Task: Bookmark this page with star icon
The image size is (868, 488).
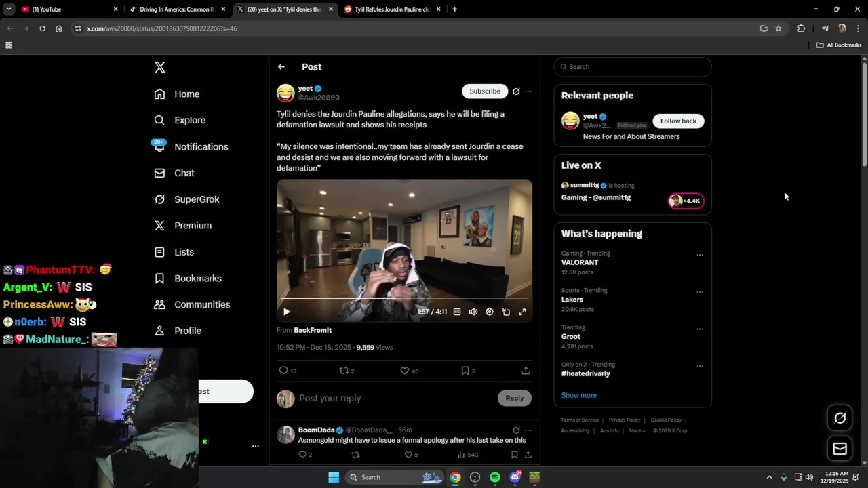Action: tap(778, 28)
